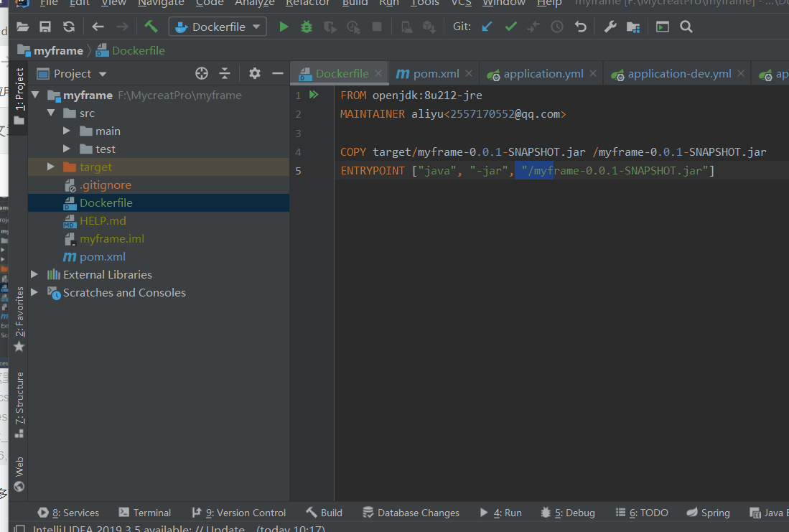Click the Git commit checkmark icon
The width and height of the screenshot is (789, 532).
[x=510, y=27]
